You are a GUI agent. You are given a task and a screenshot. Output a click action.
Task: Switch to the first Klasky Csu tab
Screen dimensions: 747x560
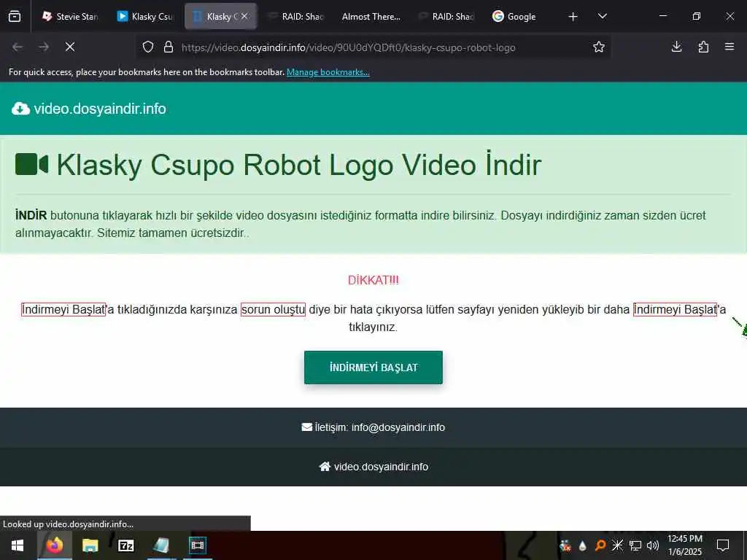(x=145, y=17)
